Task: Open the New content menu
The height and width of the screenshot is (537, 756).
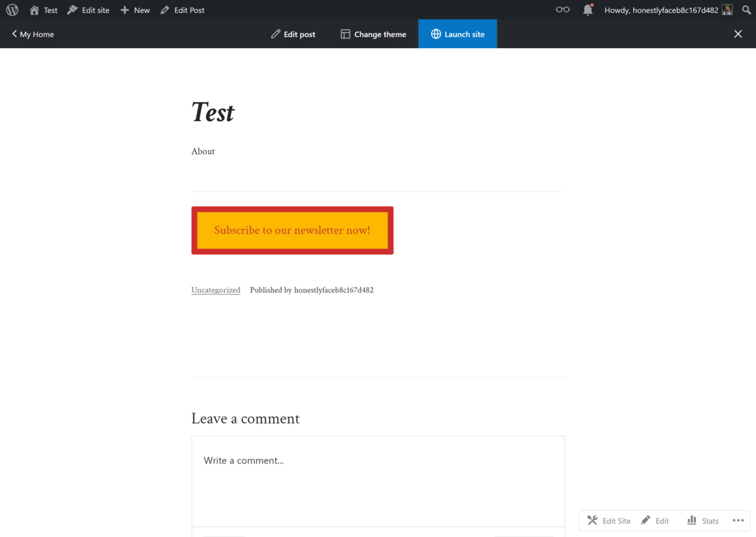Action: click(x=135, y=10)
